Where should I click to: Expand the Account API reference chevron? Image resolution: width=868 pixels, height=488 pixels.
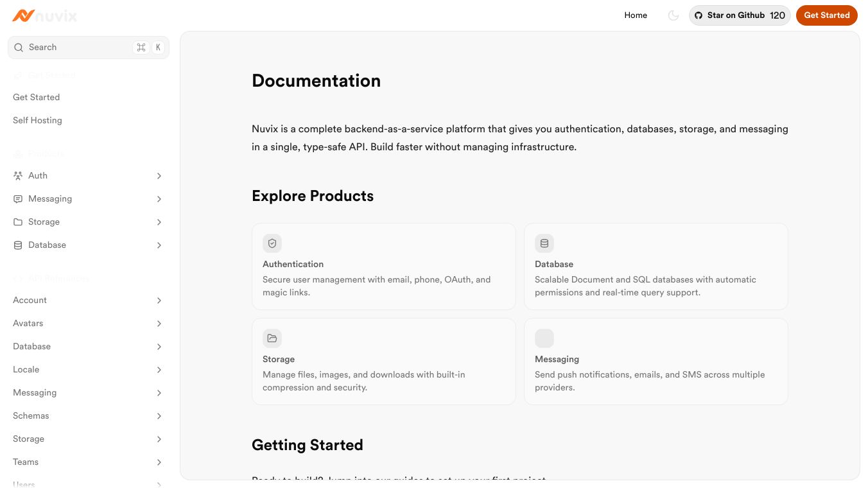click(x=159, y=301)
